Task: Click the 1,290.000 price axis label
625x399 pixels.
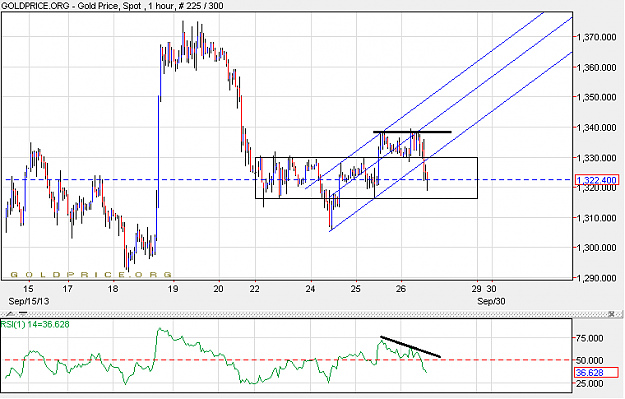Action: [597, 278]
